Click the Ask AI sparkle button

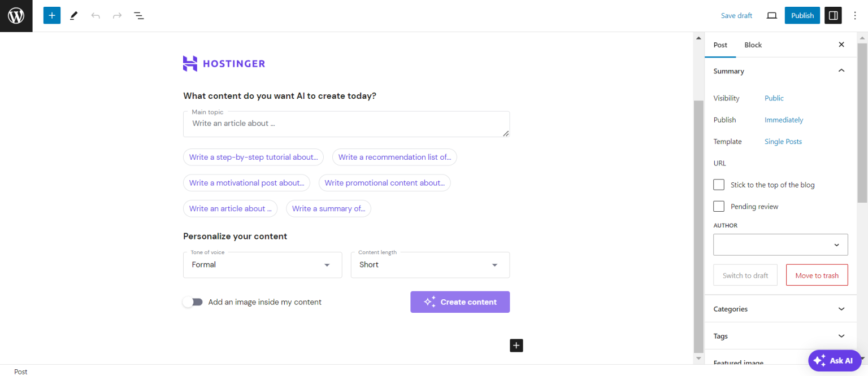(835, 360)
